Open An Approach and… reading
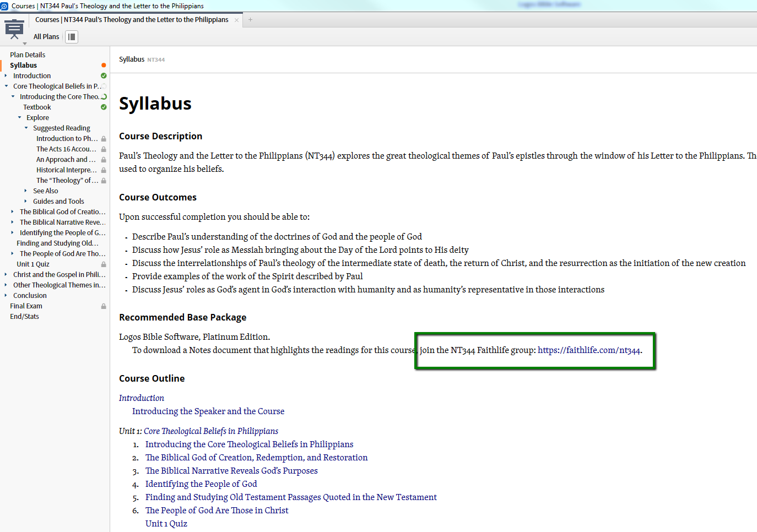The height and width of the screenshot is (532, 757). (x=66, y=160)
